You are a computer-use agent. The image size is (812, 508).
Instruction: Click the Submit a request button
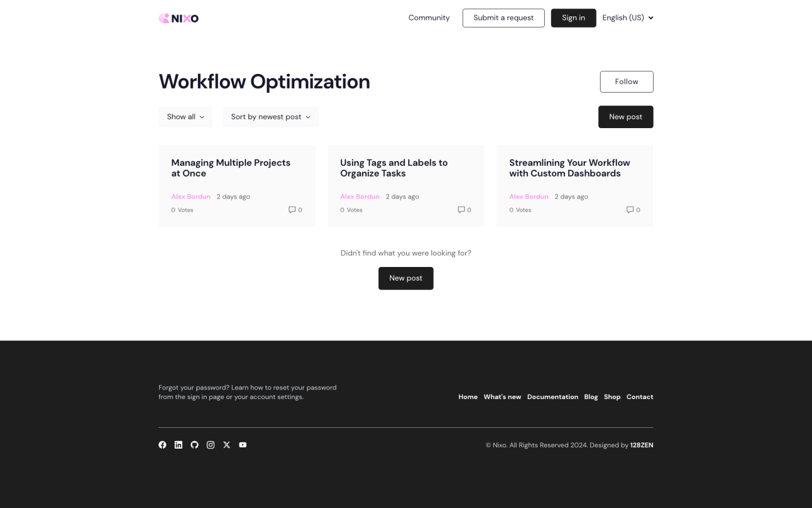(x=503, y=18)
